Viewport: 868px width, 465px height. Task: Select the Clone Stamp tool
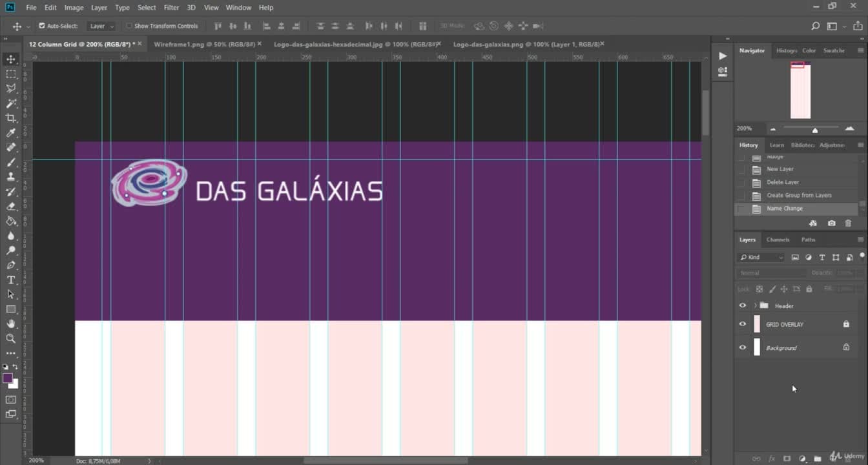click(x=11, y=177)
